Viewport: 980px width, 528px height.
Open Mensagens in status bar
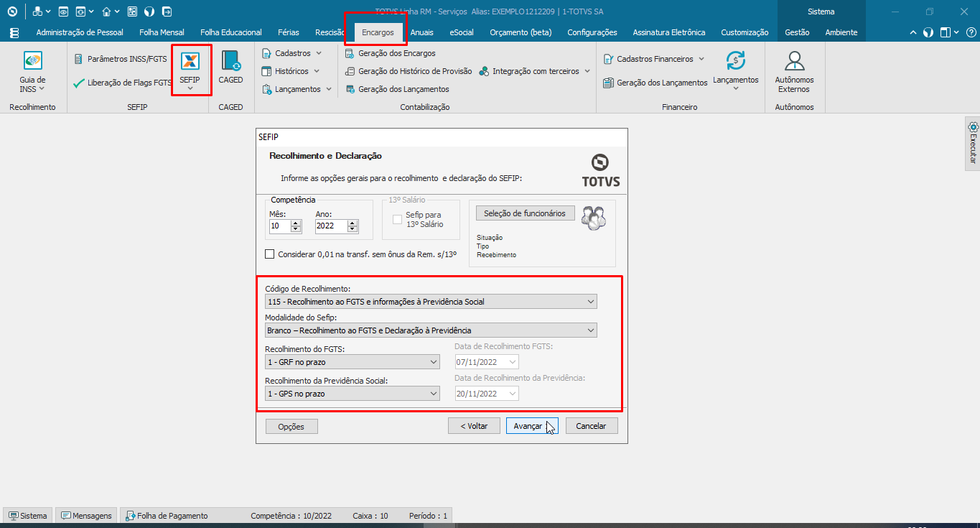click(87, 516)
